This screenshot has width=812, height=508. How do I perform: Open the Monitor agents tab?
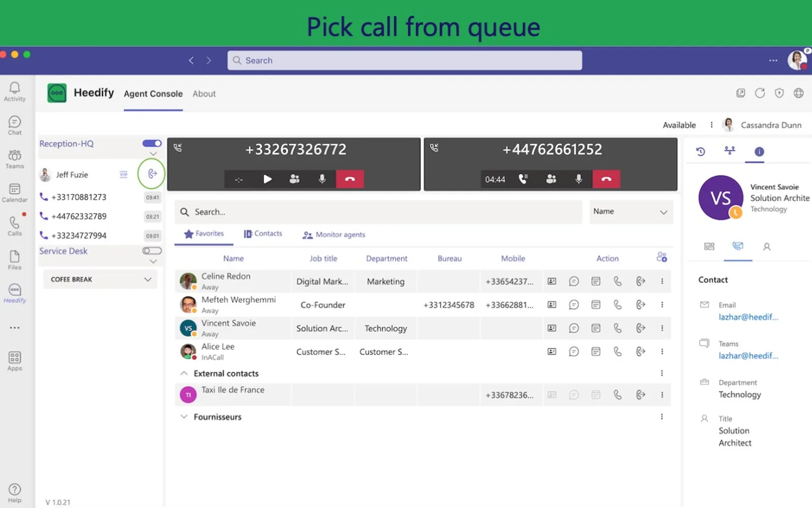tap(334, 235)
